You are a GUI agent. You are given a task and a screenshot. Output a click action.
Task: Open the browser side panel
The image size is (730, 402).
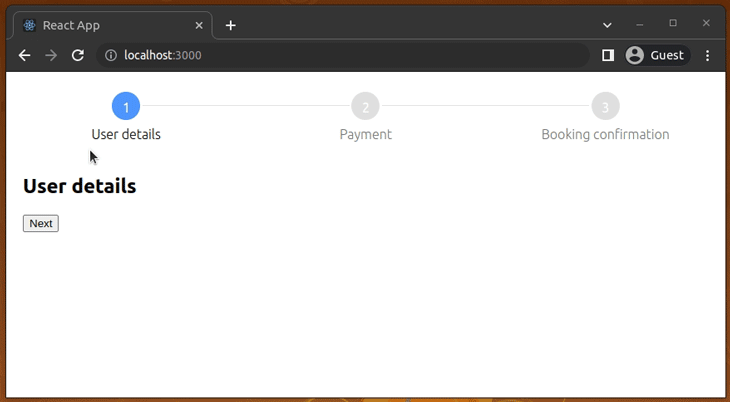(x=608, y=55)
